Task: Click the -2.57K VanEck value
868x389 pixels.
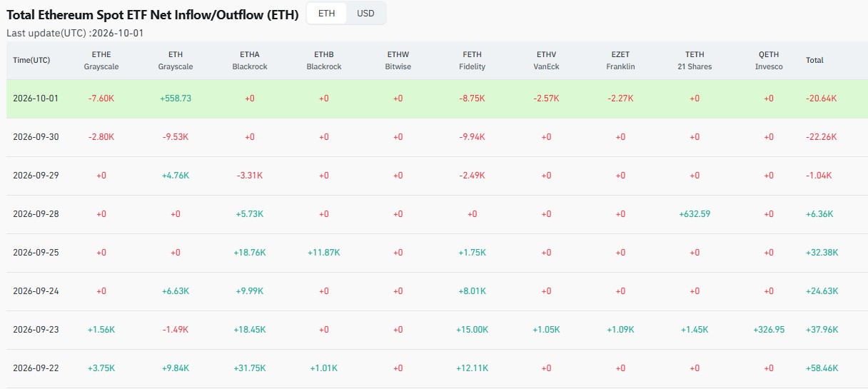Action: point(547,98)
